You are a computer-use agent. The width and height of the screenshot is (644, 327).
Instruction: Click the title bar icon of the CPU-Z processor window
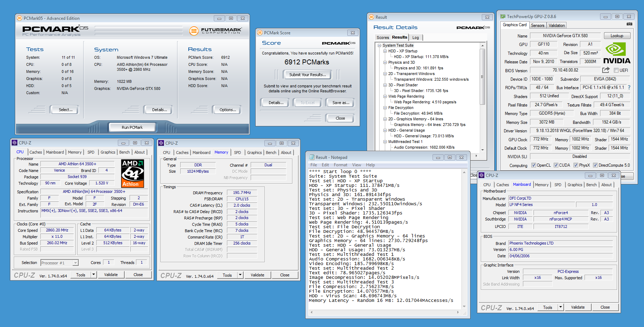pos(15,143)
